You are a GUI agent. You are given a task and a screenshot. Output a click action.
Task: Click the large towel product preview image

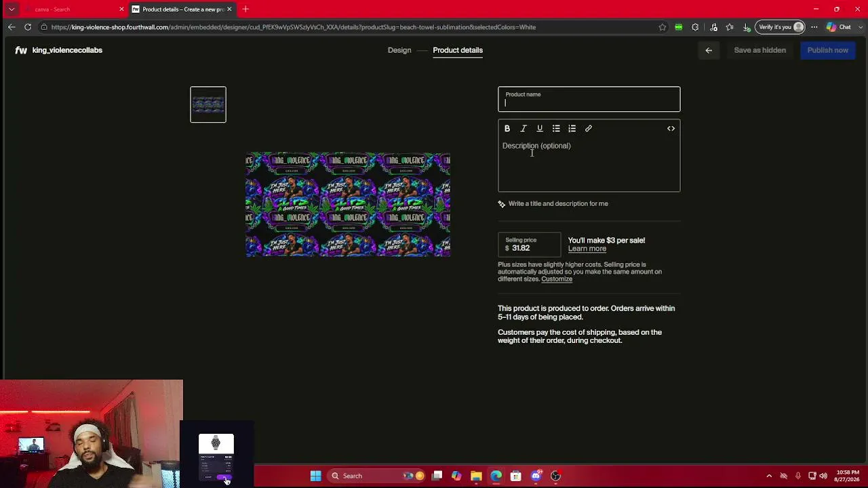click(348, 205)
